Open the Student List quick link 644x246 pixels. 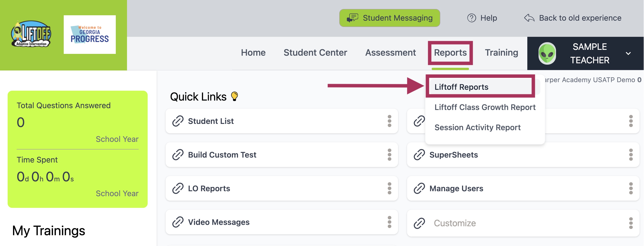click(x=282, y=121)
